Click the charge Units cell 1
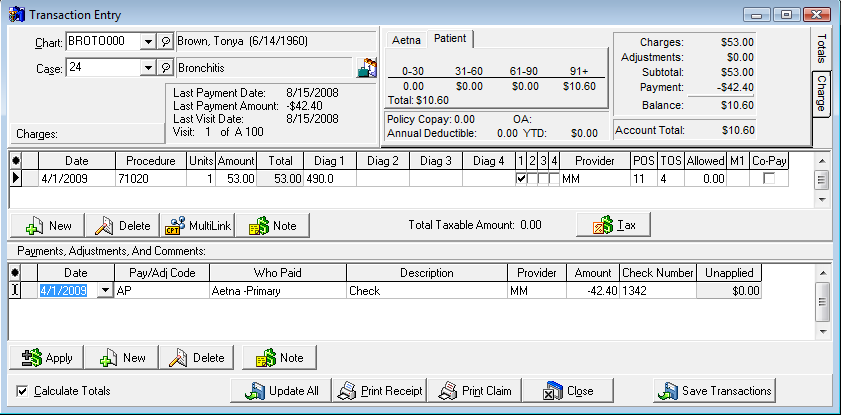841x415 pixels. tap(201, 179)
